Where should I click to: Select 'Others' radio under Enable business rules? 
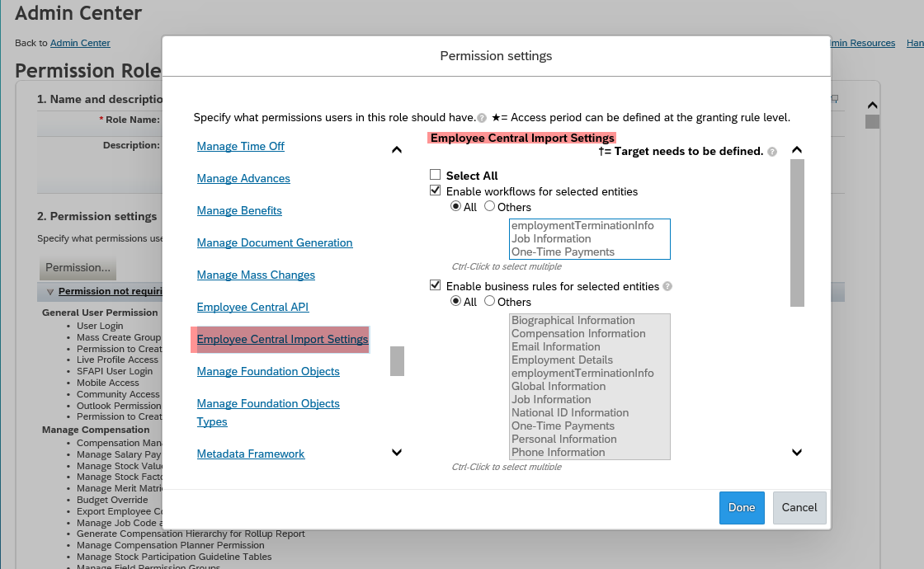click(x=489, y=301)
